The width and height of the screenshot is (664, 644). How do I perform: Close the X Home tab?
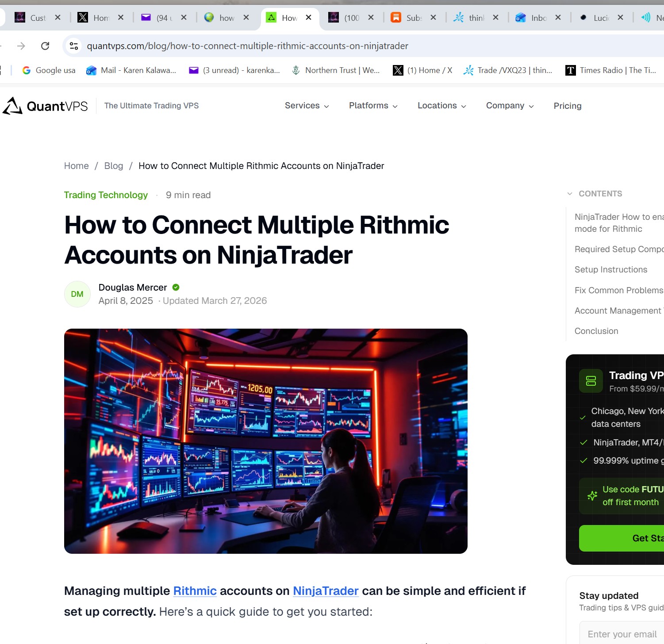[x=121, y=18]
